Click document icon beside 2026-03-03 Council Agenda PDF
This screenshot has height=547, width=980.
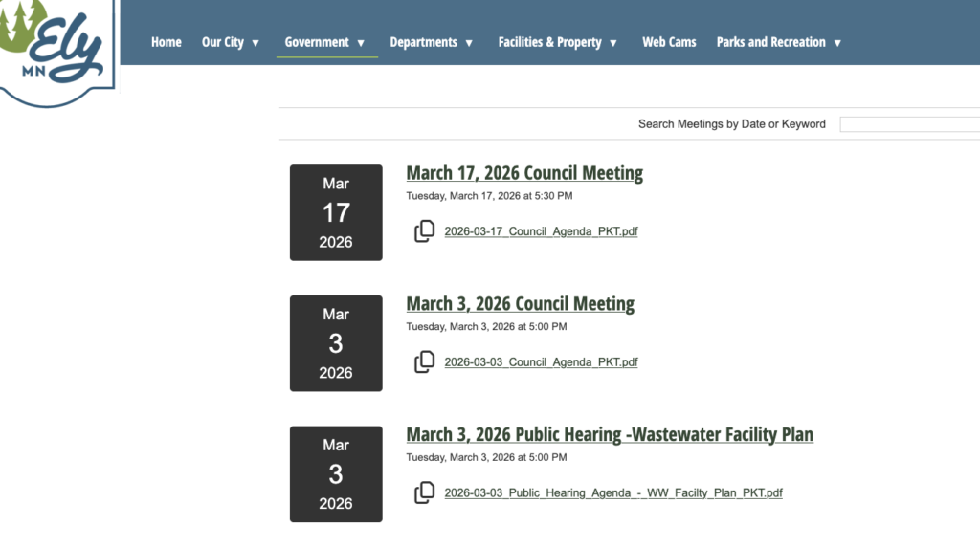424,362
